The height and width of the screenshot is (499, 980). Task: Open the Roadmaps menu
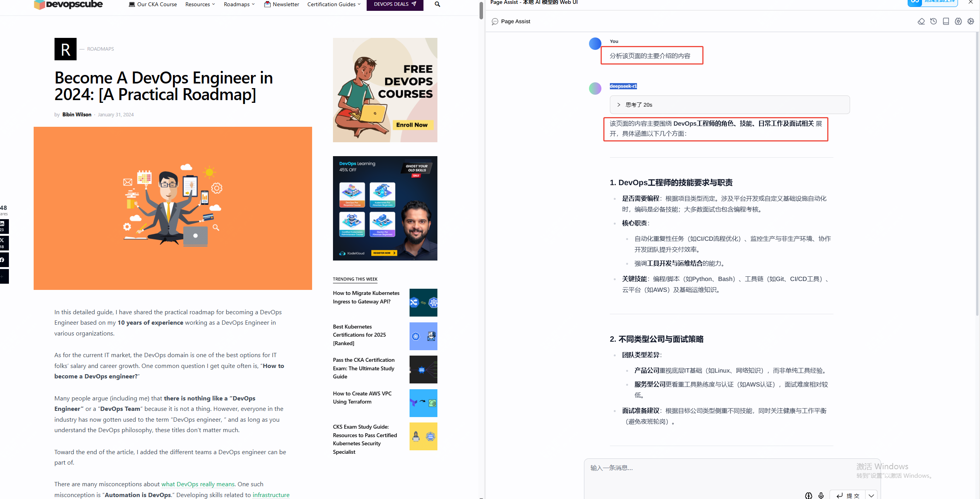click(x=239, y=4)
